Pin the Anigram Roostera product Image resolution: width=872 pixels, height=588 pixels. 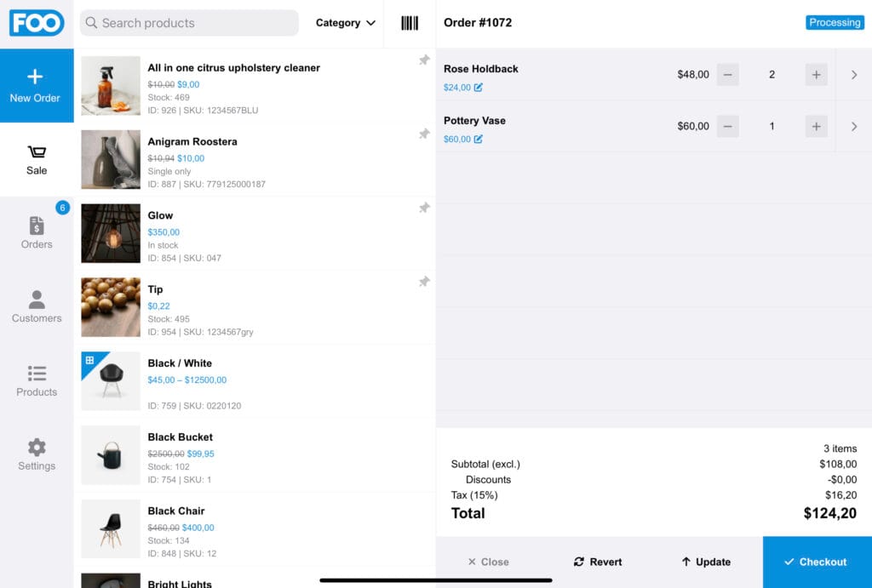click(x=424, y=134)
